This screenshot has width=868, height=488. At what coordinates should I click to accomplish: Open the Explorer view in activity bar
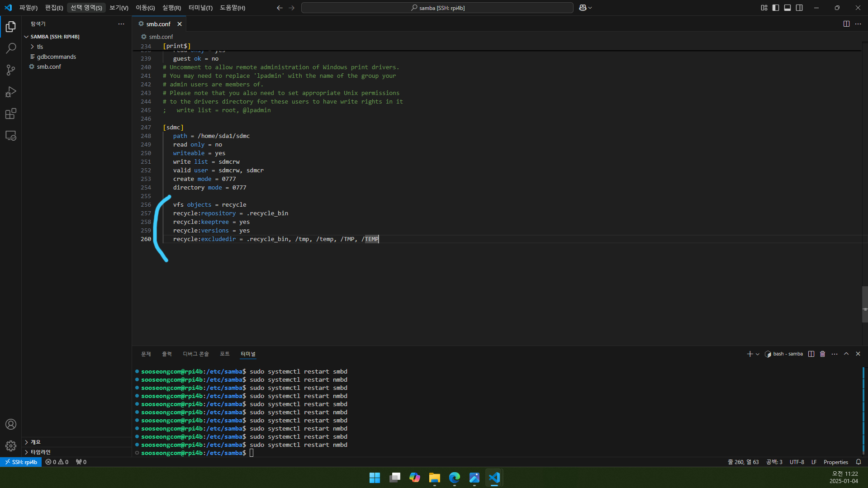click(11, 27)
